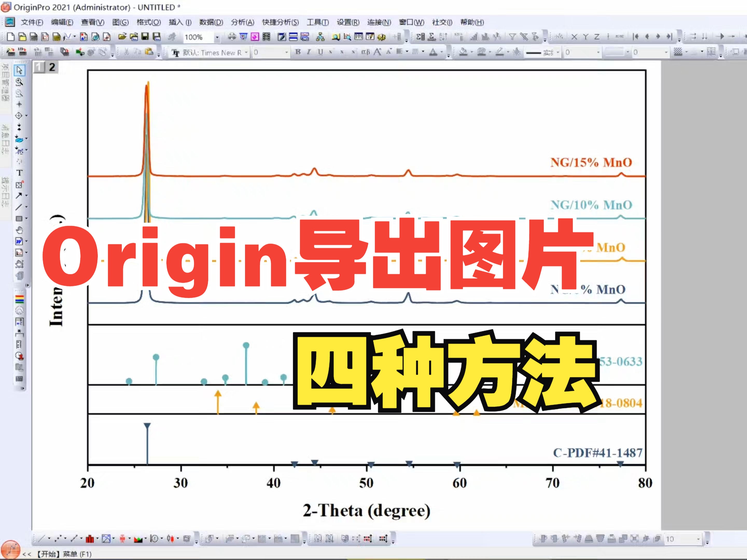Open the 分析(A) menu
747x560 pixels.
pyautogui.click(x=242, y=22)
